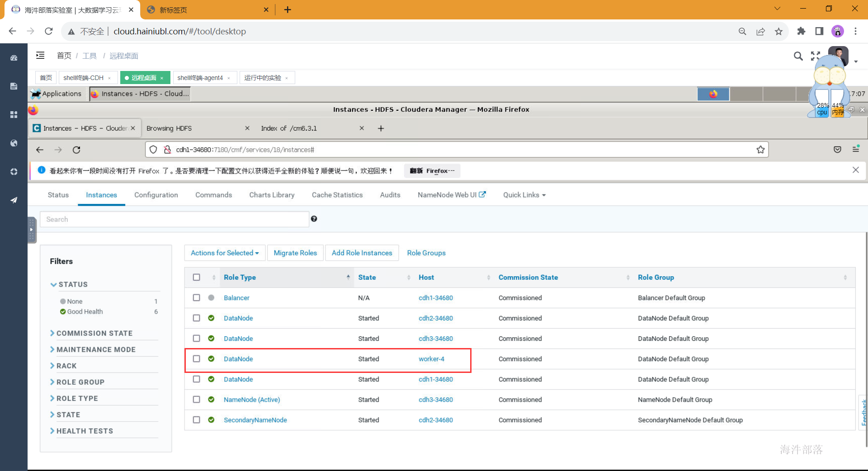Click Chrome zoom magnifier icon in address bar

(x=742, y=31)
